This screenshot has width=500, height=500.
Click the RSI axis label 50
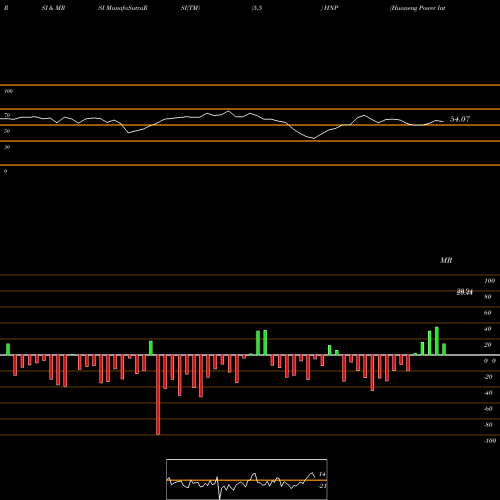coord(7,131)
